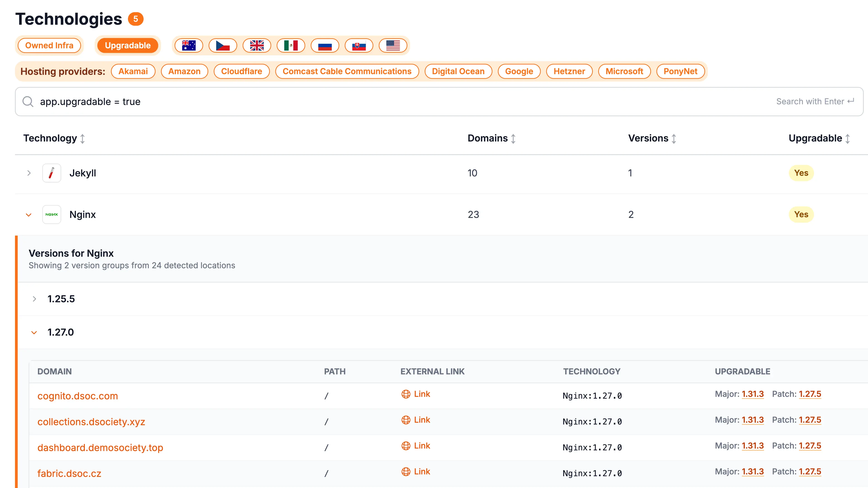Viewport: 868px width, 488px height.
Task: Expand version group 1.25.5
Action: [x=34, y=299]
